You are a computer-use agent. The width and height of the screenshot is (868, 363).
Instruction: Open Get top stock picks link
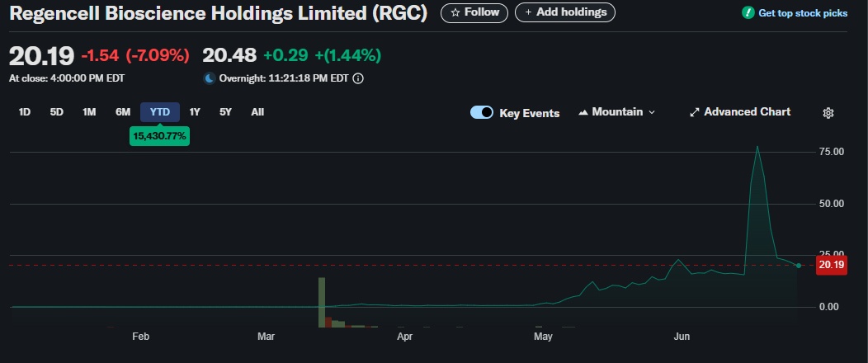(x=803, y=12)
